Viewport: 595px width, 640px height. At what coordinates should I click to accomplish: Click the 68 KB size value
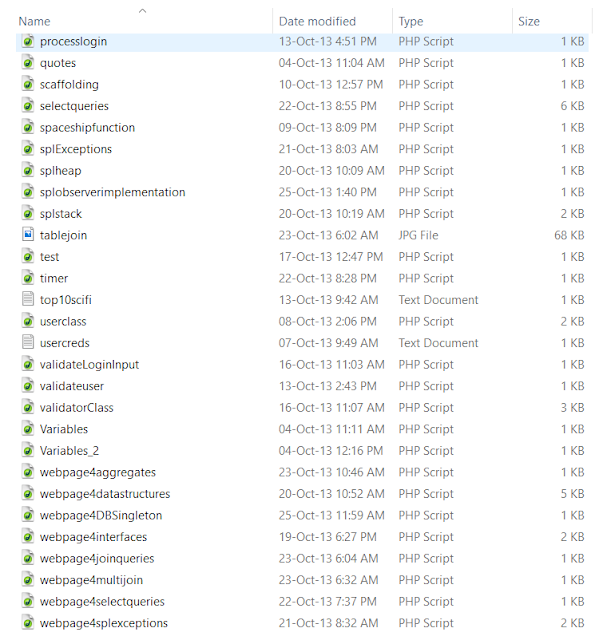coord(569,235)
